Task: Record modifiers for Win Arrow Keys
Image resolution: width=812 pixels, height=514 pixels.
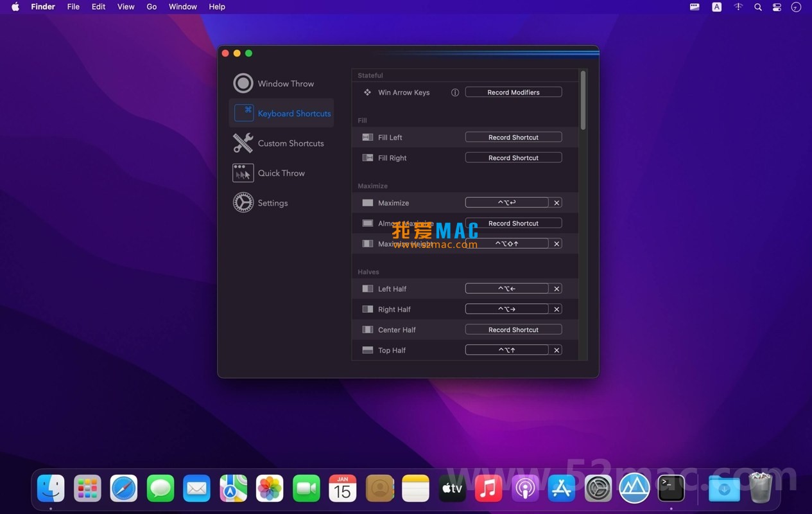Action: pyautogui.click(x=514, y=93)
